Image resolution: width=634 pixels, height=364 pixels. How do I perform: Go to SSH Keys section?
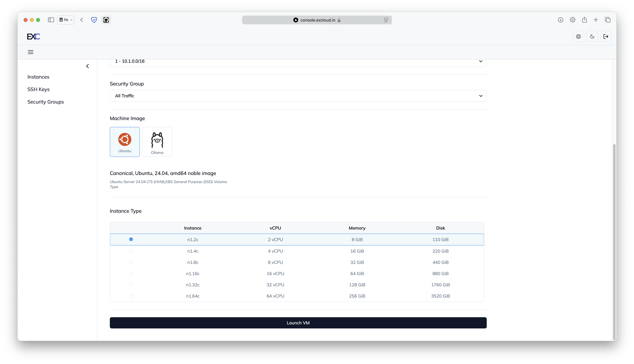tap(39, 89)
